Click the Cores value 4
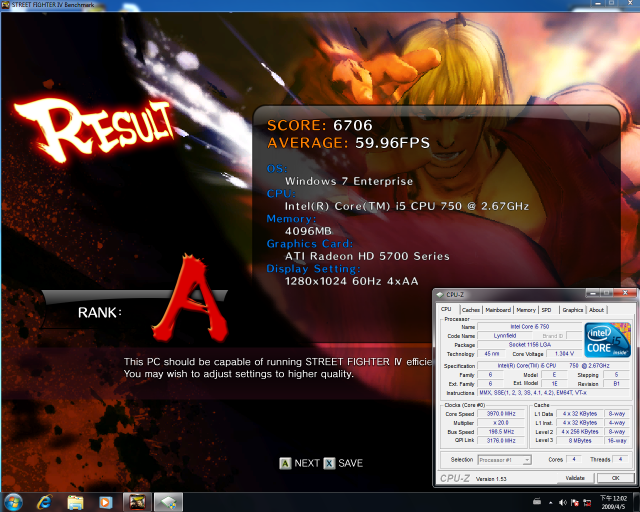 click(x=573, y=459)
